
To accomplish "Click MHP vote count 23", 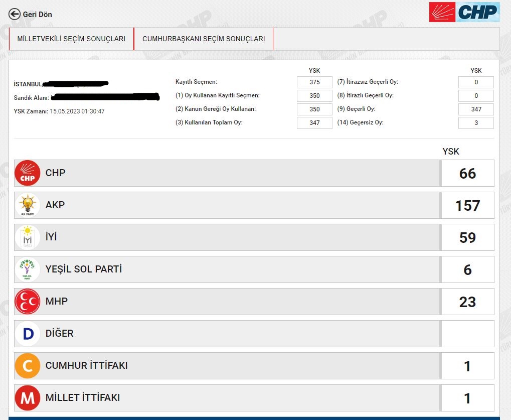I will pyautogui.click(x=468, y=302).
